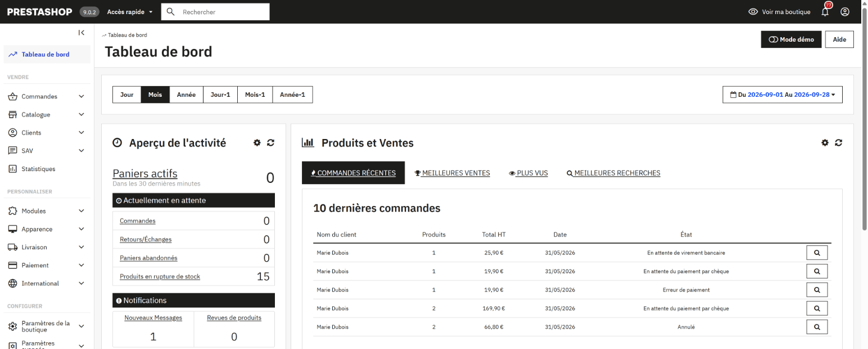Toggle the Mode démo switch
Viewport: 868px width, 349px height.
pos(791,39)
